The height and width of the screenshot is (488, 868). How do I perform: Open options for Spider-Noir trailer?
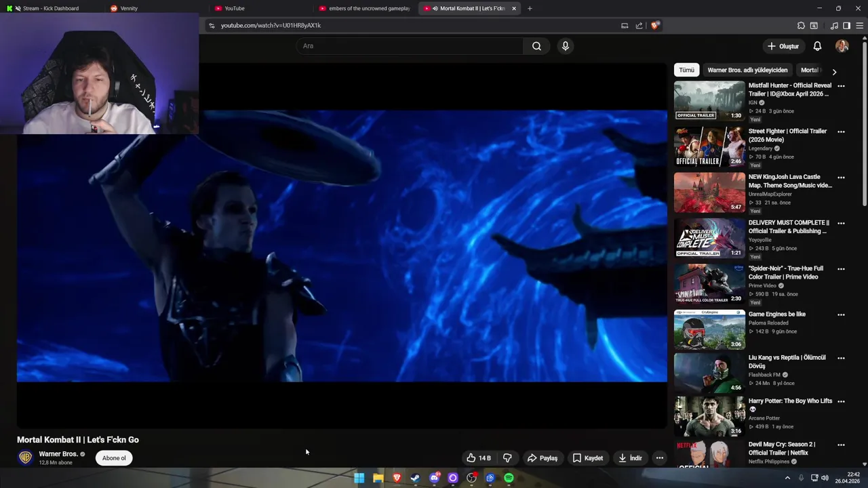tap(841, 269)
